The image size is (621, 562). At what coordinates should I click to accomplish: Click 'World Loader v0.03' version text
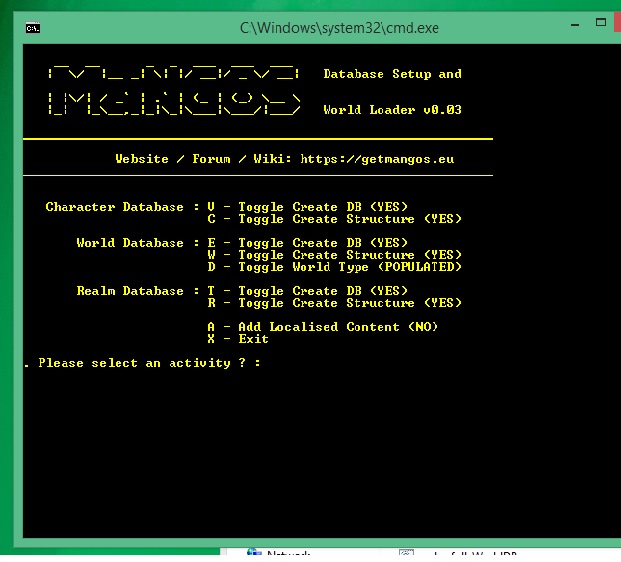(x=392, y=110)
